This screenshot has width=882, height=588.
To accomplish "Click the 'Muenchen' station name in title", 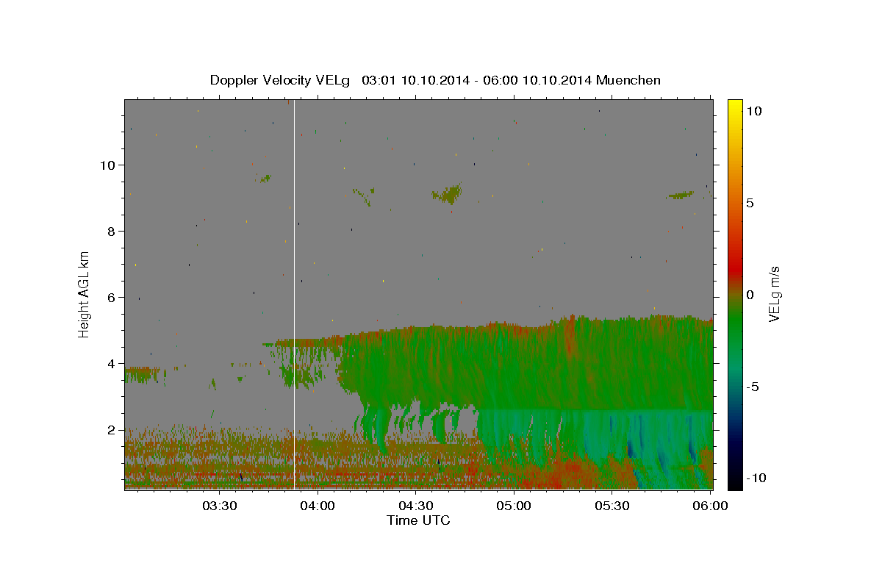I will 628,80.
